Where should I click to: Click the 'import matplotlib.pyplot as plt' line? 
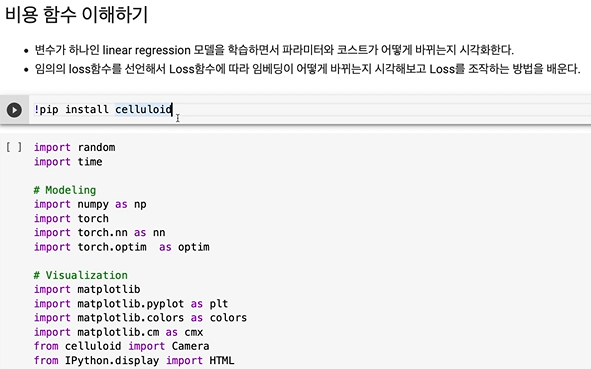[x=131, y=303]
